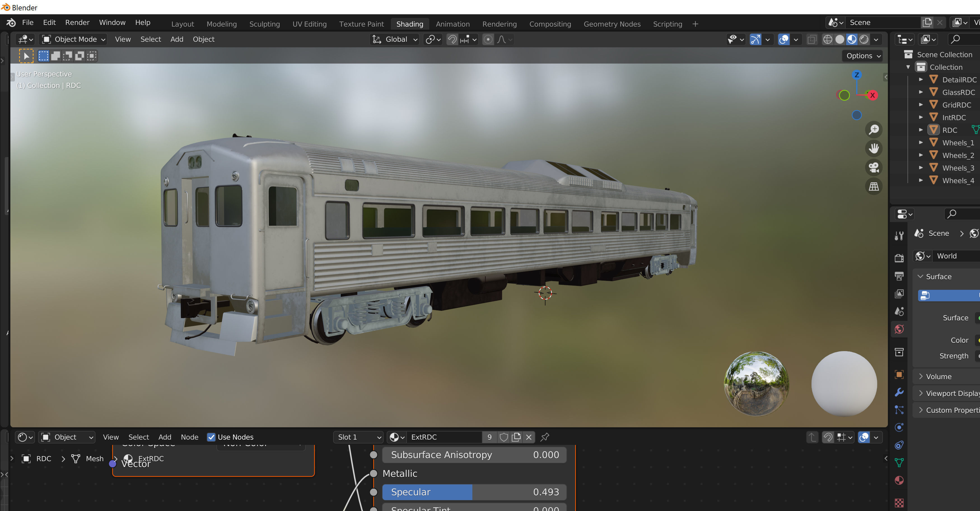This screenshot has width=980, height=511.
Task: Adjust the Specular slider value
Action: pyautogui.click(x=474, y=492)
